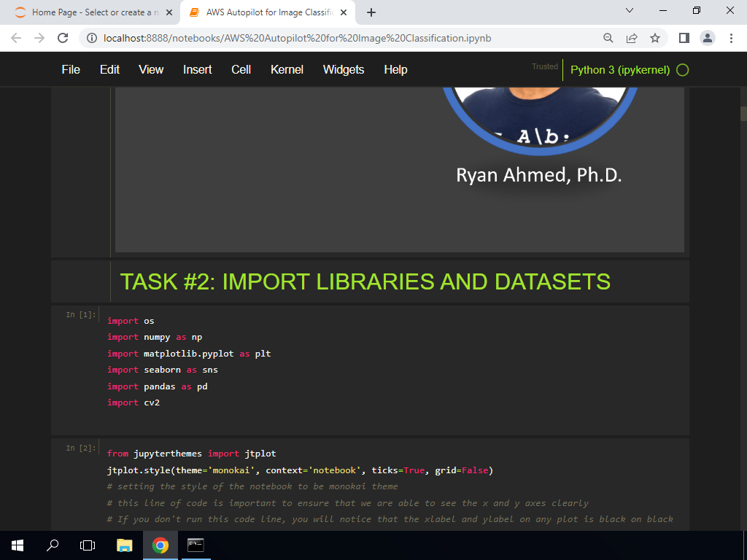The height and width of the screenshot is (560, 747).
Task: Click the comment about setting monokai theme
Action: pyautogui.click(x=252, y=486)
